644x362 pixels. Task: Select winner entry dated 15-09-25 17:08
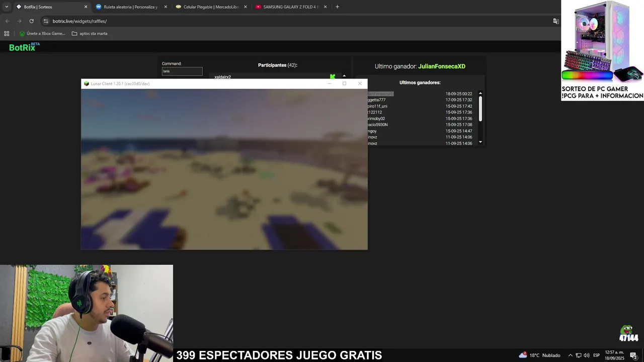tap(420, 125)
